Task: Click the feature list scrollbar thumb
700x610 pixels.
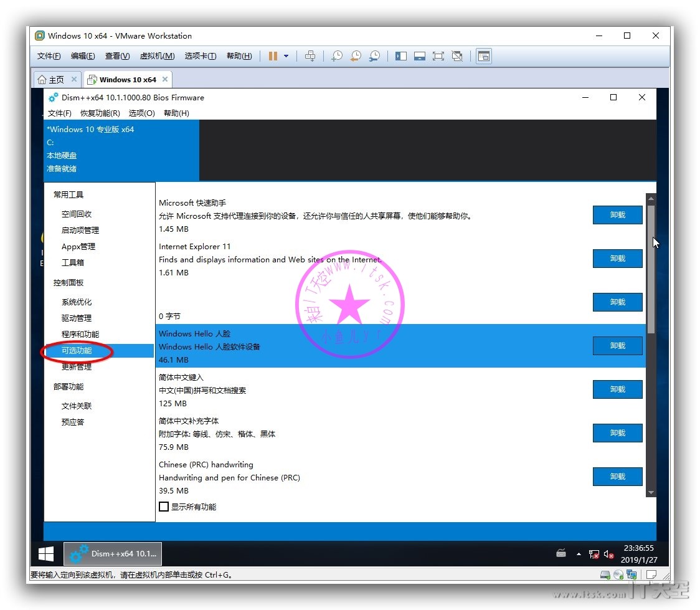Action: pos(651,269)
